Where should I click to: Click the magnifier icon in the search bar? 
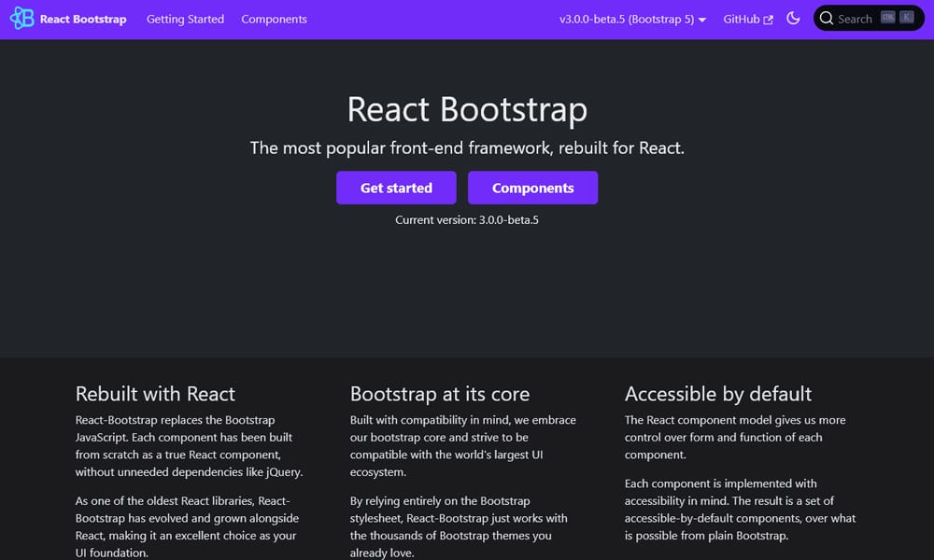[x=827, y=18]
